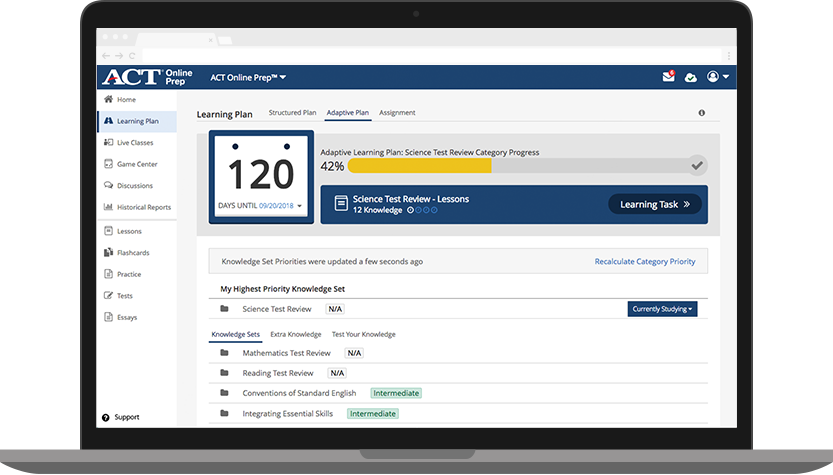Open the Currently Studying dropdown
Image resolution: width=833 pixels, height=475 pixels.
(662, 309)
